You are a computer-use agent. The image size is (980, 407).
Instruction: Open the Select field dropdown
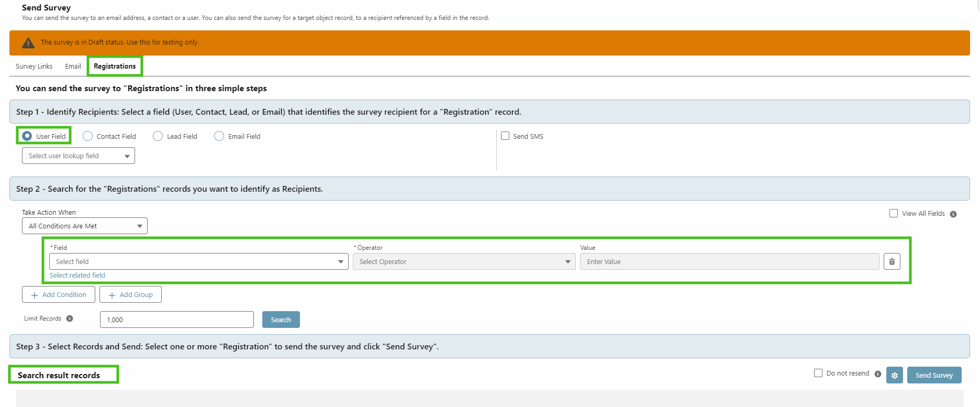pyautogui.click(x=198, y=261)
